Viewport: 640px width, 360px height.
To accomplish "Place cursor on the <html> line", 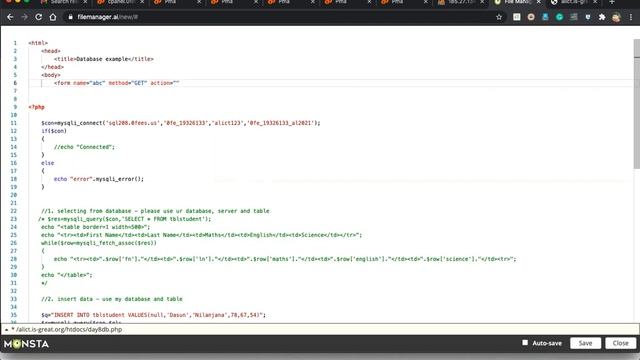I will coord(38,43).
